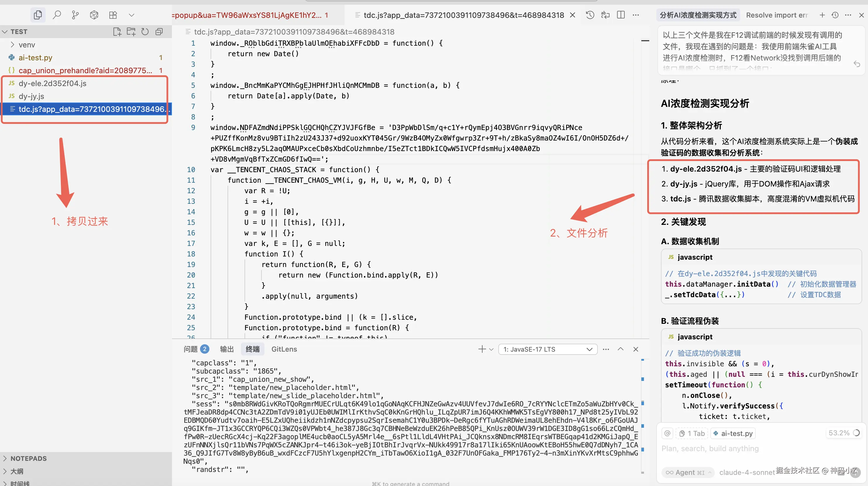Switch to the GitLens panel tab
The image size is (868, 486).
click(284, 349)
